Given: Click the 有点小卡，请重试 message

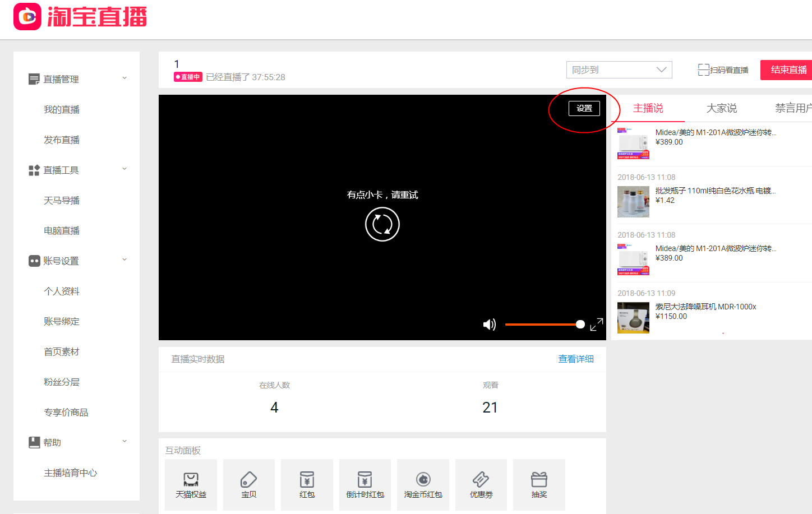Looking at the screenshot, I should 382,195.
